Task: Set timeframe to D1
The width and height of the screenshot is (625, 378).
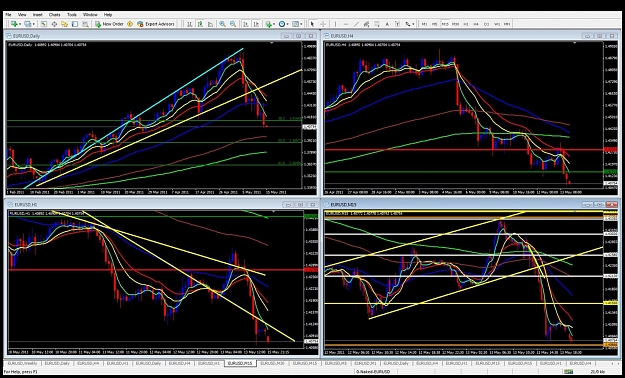Action: pyautogui.click(x=486, y=24)
